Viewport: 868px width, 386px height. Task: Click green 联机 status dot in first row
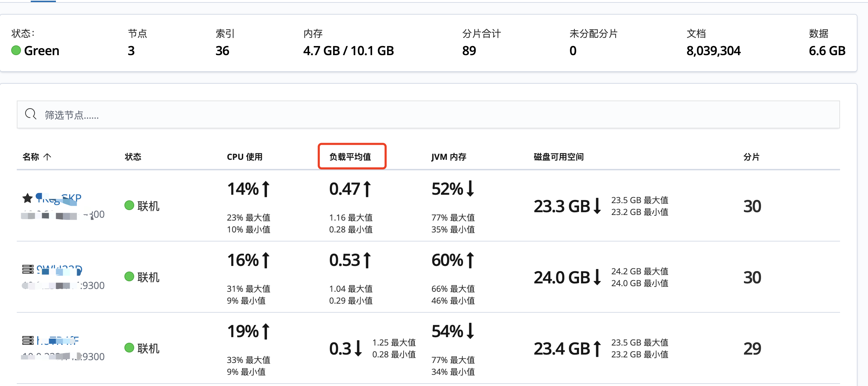[x=129, y=206]
